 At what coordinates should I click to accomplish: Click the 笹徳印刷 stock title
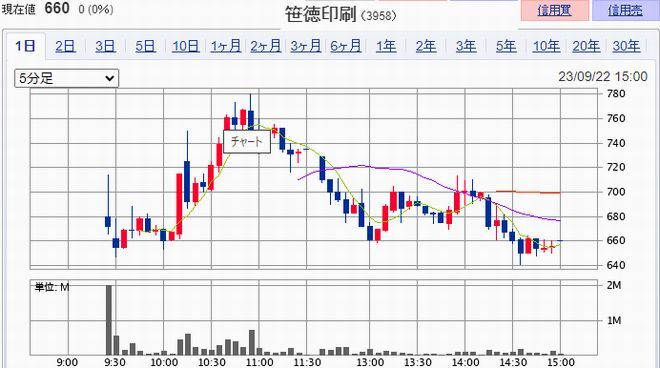321,14
